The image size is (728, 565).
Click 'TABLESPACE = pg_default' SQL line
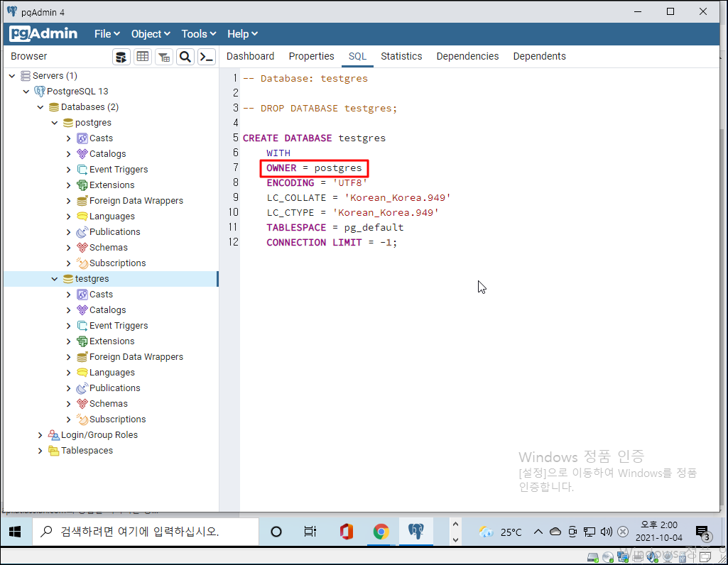[x=335, y=228]
